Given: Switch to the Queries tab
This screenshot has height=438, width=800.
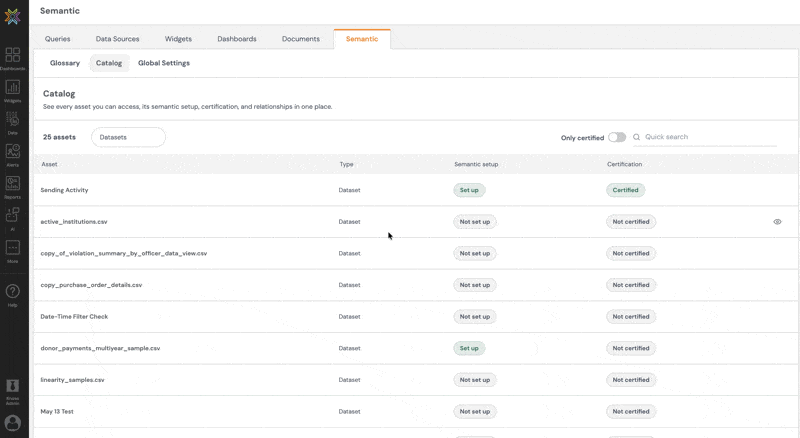Looking at the screenshot, I should click(58, 39).
